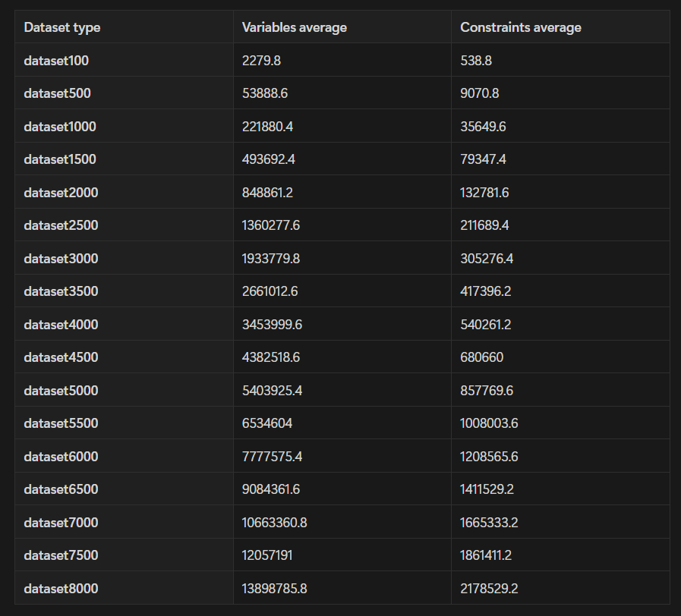Click the dataset1500 row label

(x=60, y=159)
